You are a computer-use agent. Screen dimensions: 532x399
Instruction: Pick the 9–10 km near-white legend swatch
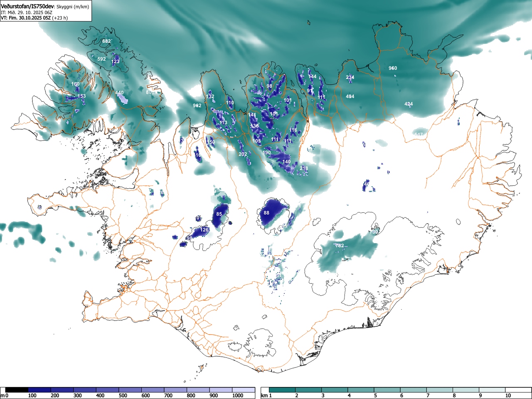coord(493,390)
